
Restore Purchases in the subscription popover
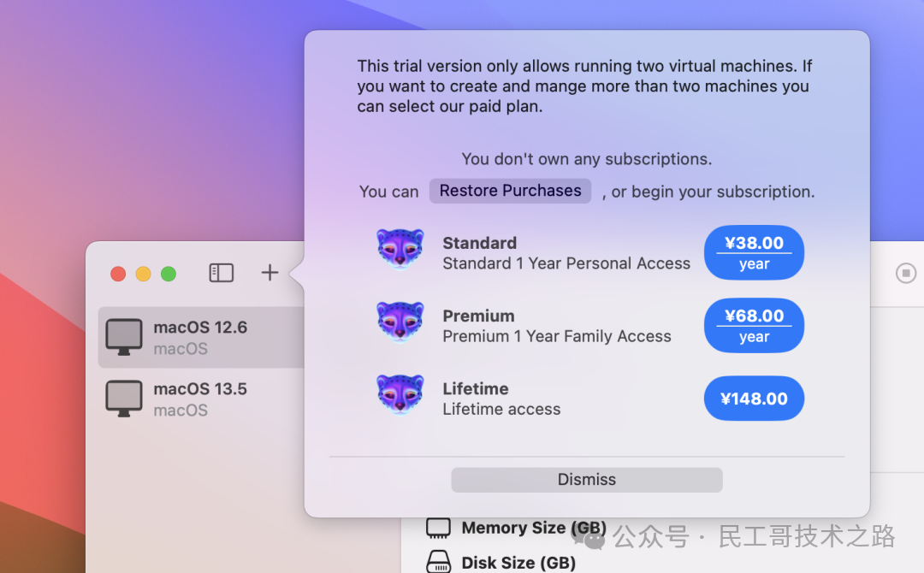510,191
